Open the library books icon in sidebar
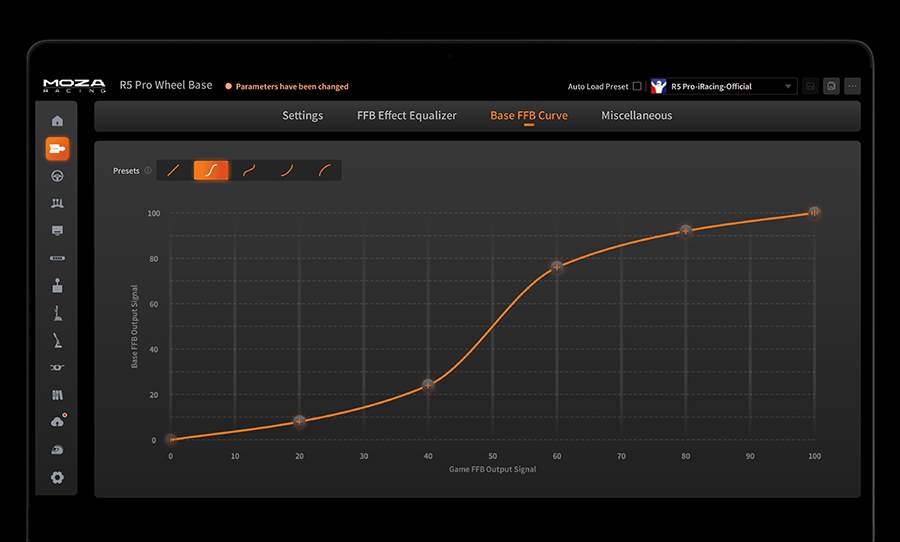Viewport: 900px width, 542px height. point(57,395)
